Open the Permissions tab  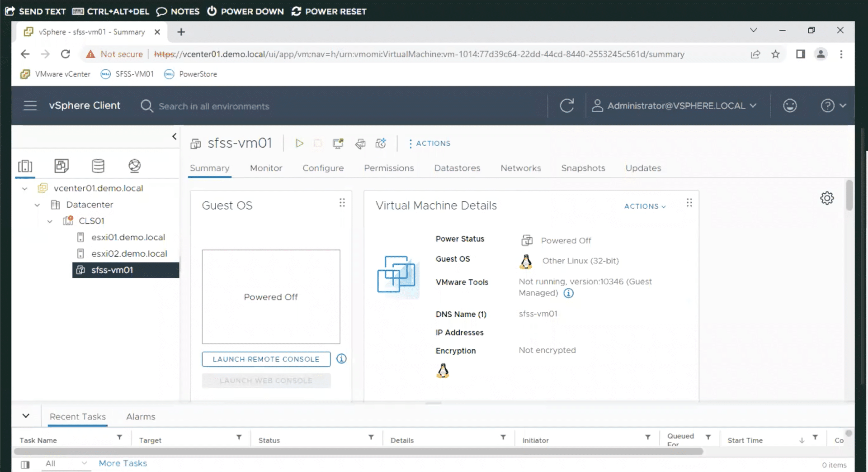[389, 168]
